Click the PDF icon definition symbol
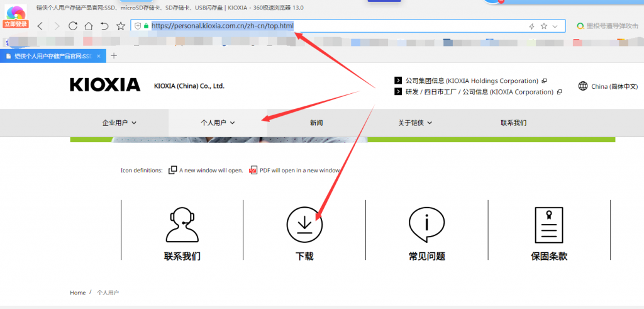The height and width of the screenshot is (309, 644). pos(253,170)
